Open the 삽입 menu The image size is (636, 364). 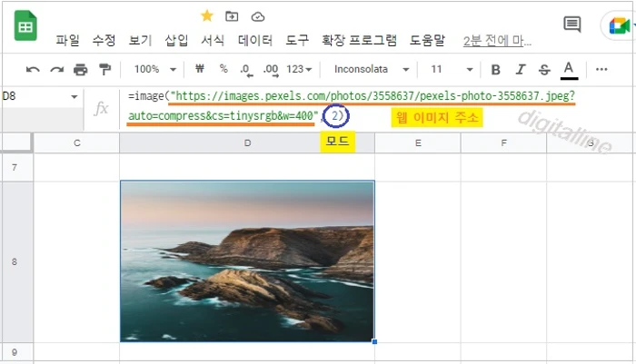[176, 40]
